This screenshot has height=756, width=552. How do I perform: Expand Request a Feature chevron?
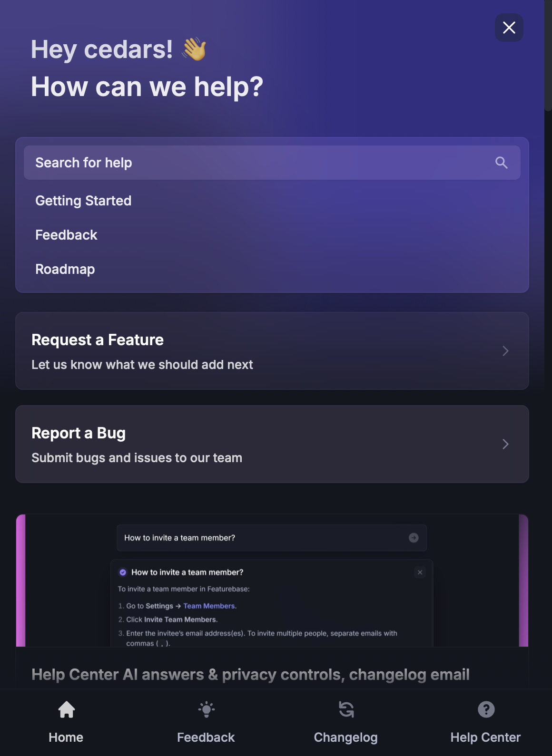[x=505, y=351]
